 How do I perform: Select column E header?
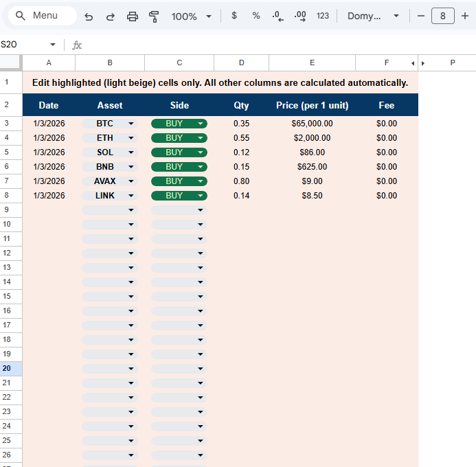click(312, 62)
